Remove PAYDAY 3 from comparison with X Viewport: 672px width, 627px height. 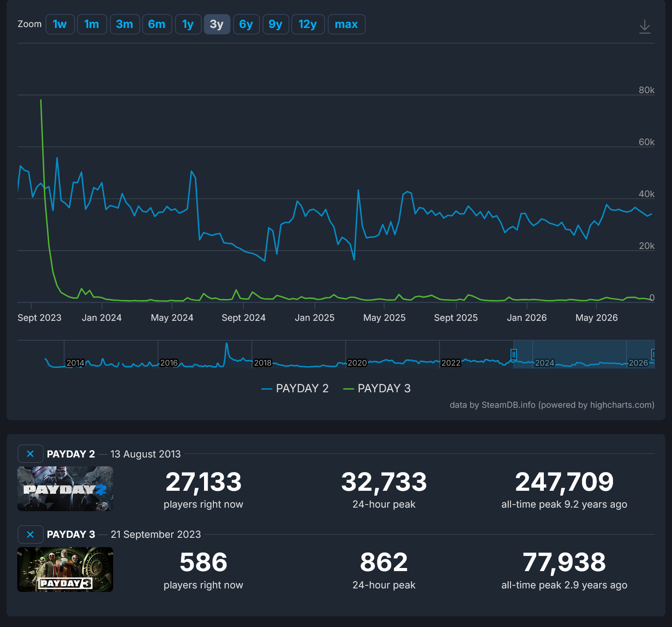tap(30, 534)
